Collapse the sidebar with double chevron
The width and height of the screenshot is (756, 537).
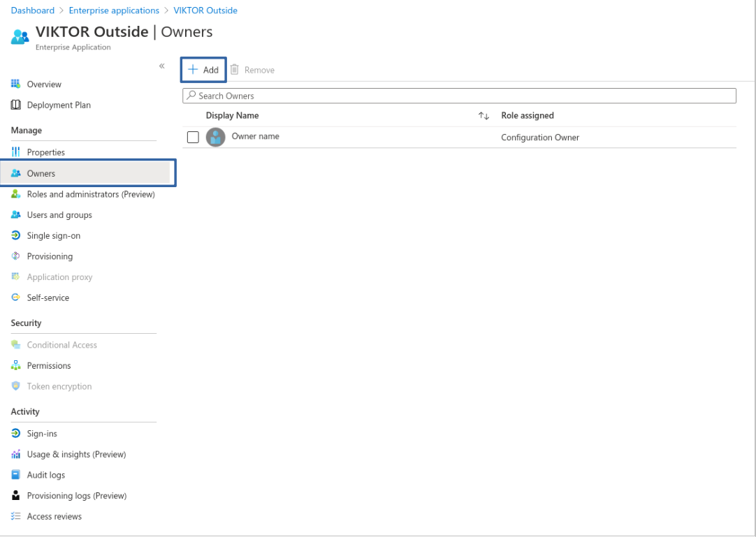pyautogui.click(x=161, y=66)
